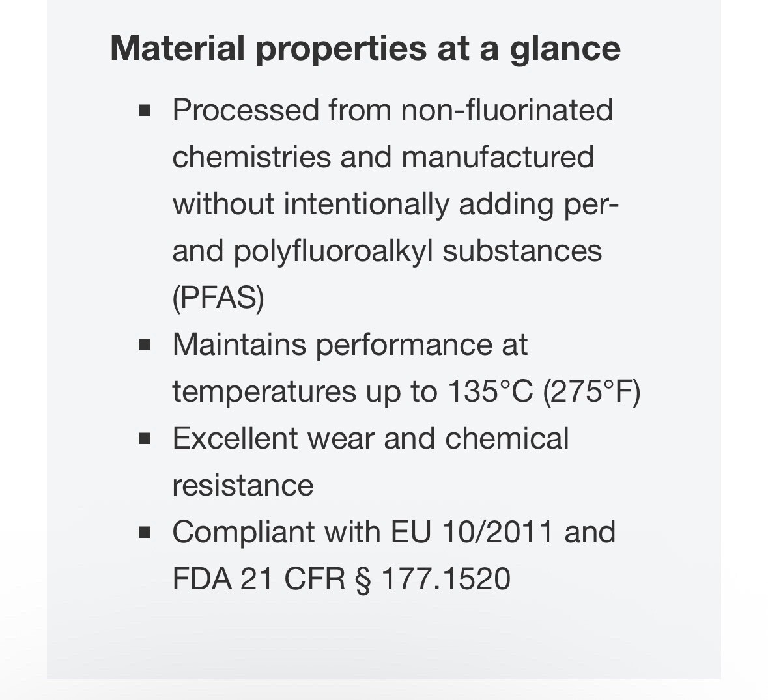The height and width of the screenshot is (700, 768).
Task: Select the word '(PFAS)'
Action: tap(218, 298)
